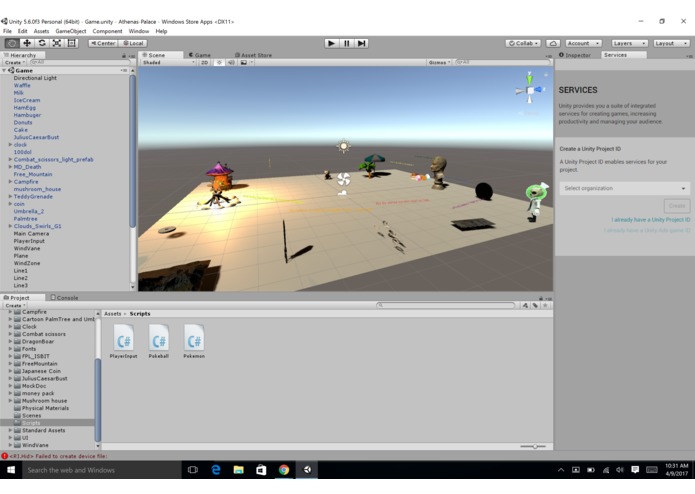Viewport: 695px width, 494px height.
Task: Open the Collab dropdown
Action: (x=523, y=43)
